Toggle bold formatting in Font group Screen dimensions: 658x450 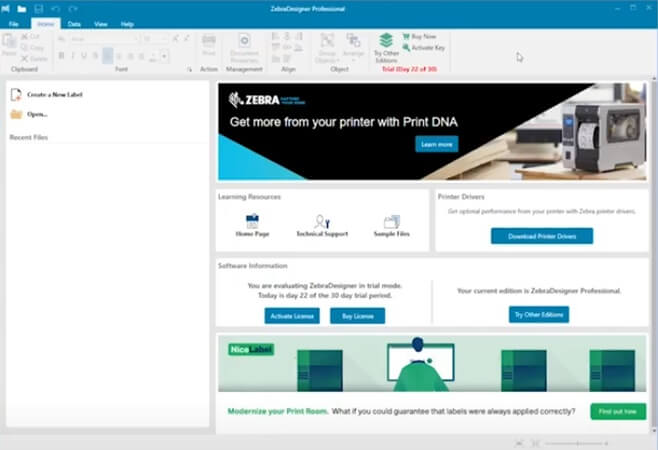coord(61,55)
